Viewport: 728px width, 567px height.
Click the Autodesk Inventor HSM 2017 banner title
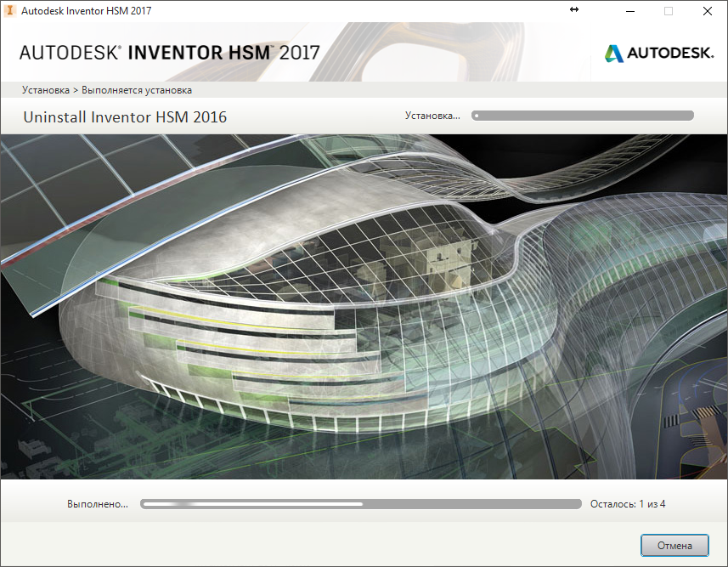click(169, 53)
